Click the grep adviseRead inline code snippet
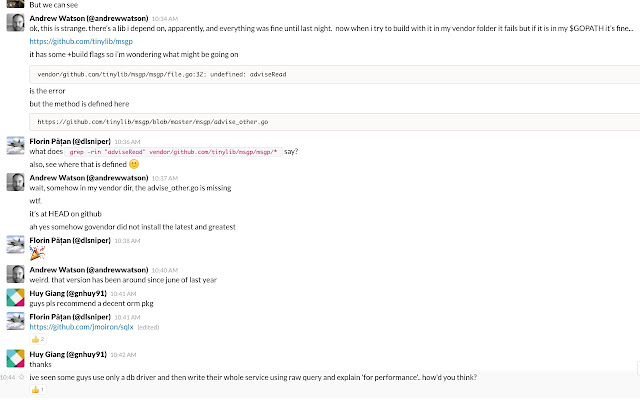 173,152
